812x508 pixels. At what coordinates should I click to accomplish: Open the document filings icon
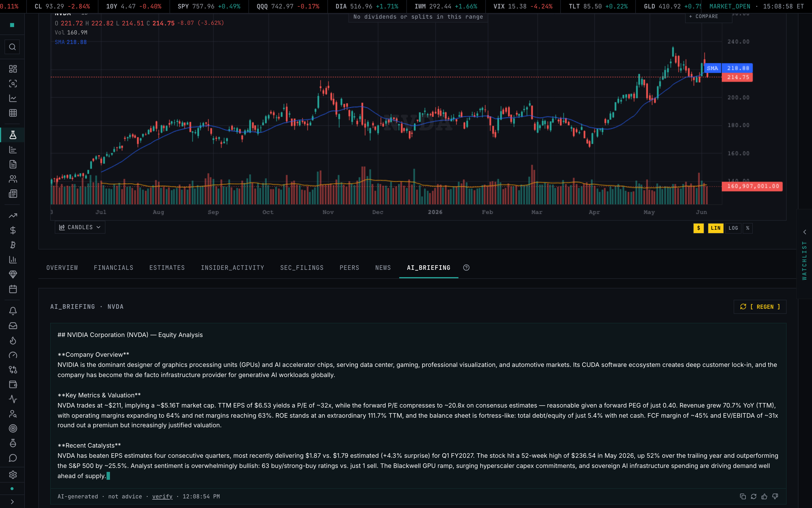pos(13,164)
